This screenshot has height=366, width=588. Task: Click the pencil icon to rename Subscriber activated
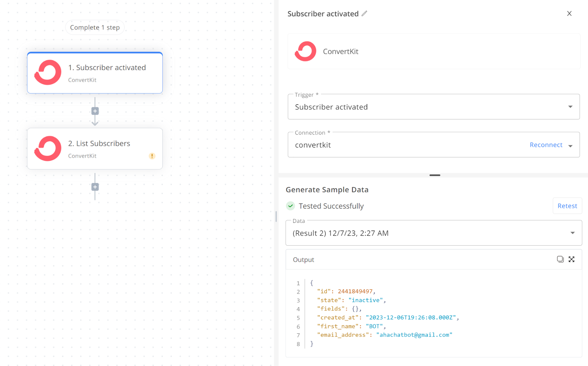(364, 14)
